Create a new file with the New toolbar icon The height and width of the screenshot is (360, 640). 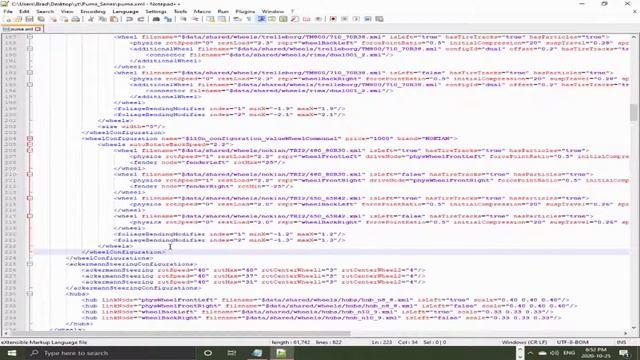(7, 19)
